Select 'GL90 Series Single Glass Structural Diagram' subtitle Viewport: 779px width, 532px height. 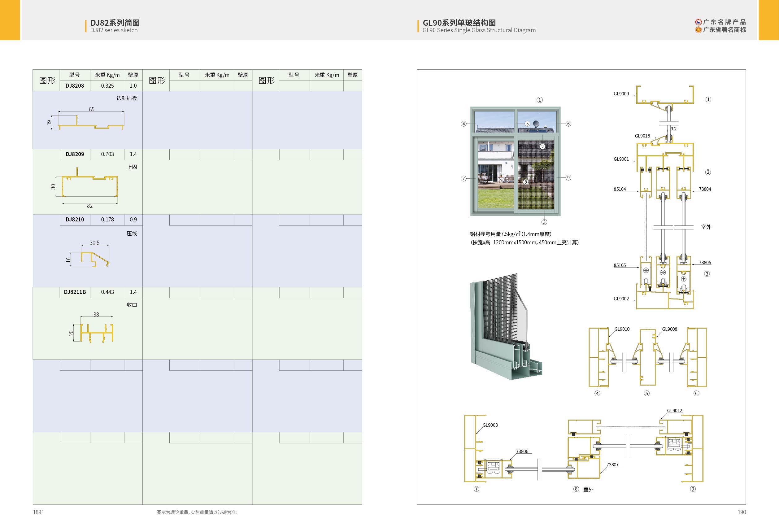pos(479,30)
